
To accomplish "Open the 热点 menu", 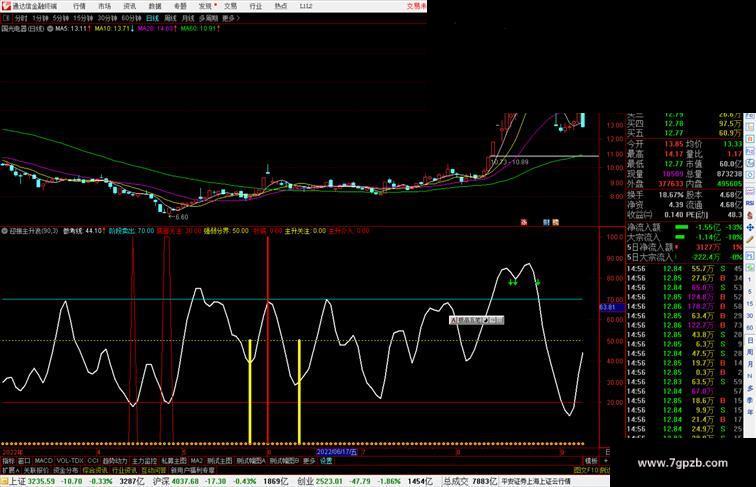I will coord(281,6).
